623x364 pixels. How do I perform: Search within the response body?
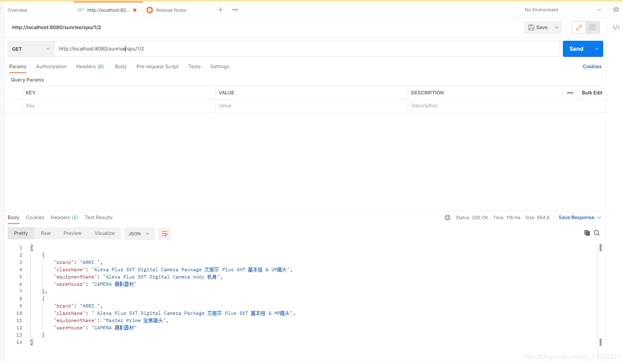click(597, 233)
